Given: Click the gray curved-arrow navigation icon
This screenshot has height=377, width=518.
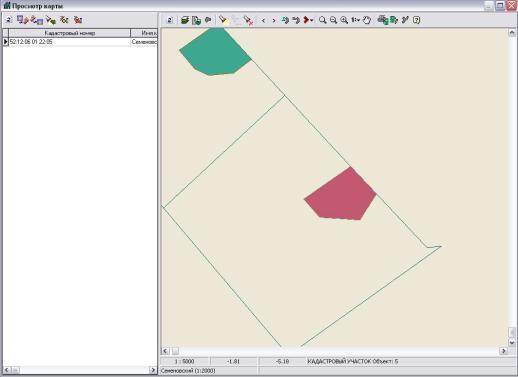Looking at the screenshot, I should coord(296,20).
